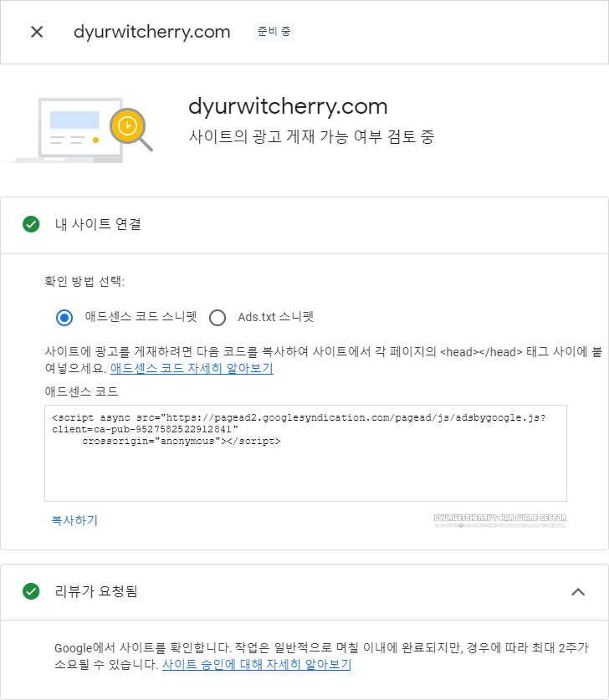The width and height of the screenshot is (609, 700).
Task: Click the 사이트의 광고 게재 가능 여부 검토 중 text
Action: pos(311,136)
